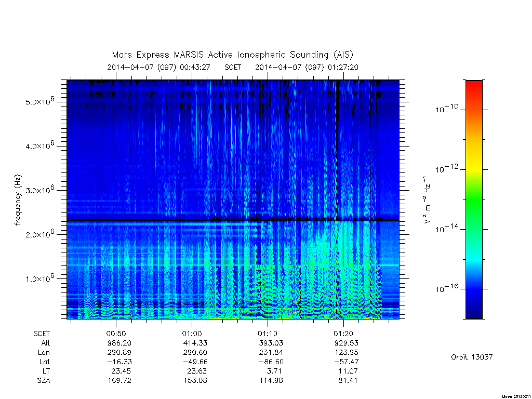Click the 00:50 SCET tick label
Viewport: 532px width, 399px height.
116,334
